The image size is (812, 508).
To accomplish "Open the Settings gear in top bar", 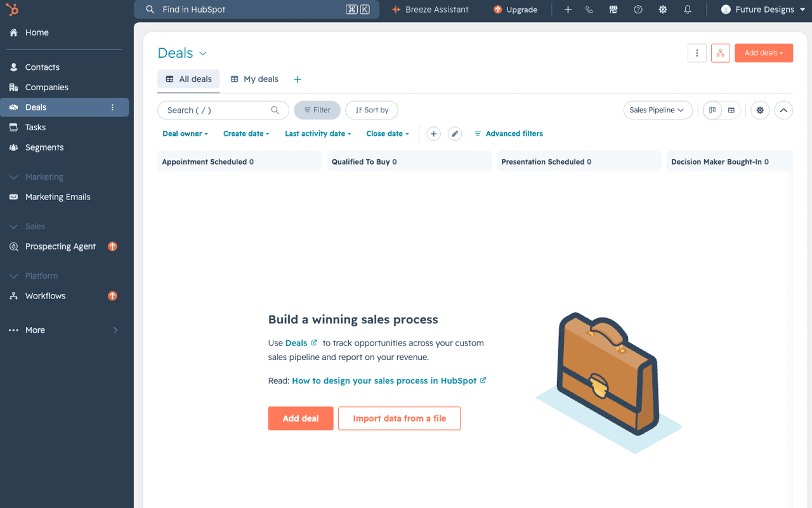I will (663, 10).
